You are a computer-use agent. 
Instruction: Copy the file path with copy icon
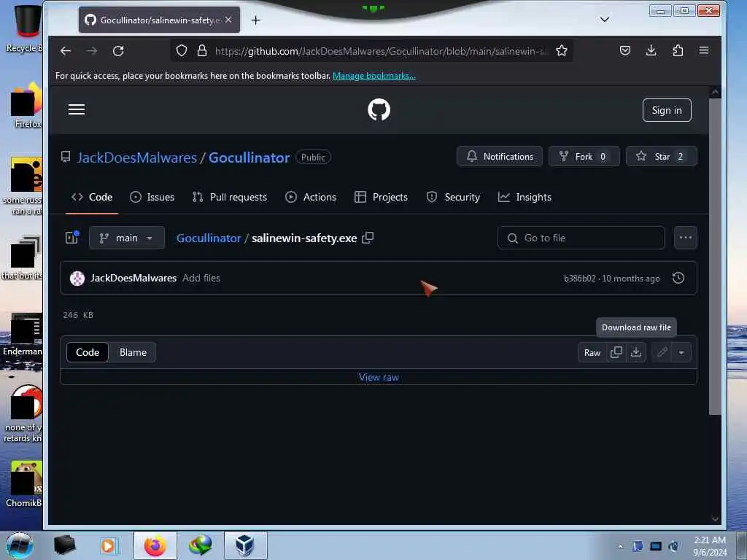click(x=368, y=238)
